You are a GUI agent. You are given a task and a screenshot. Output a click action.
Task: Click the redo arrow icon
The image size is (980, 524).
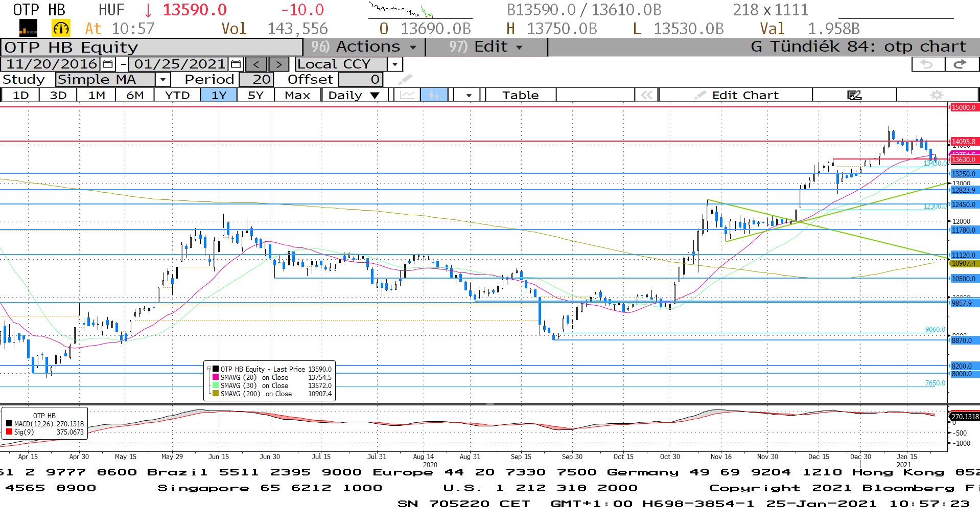coord(961,64)
